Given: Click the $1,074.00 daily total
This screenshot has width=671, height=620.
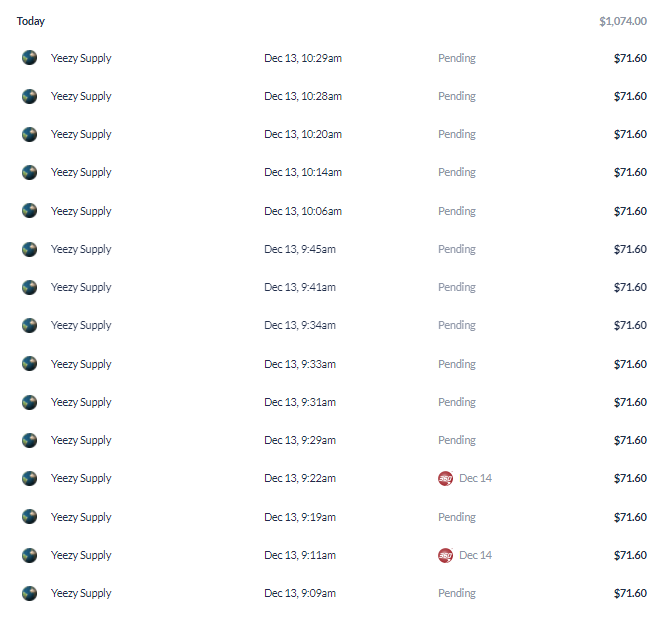Looking at the screenshot, I should pos(623,21).
